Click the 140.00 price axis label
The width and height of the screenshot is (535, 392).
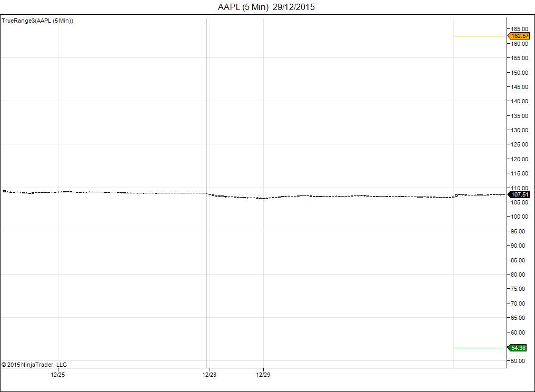pos(519,101)
